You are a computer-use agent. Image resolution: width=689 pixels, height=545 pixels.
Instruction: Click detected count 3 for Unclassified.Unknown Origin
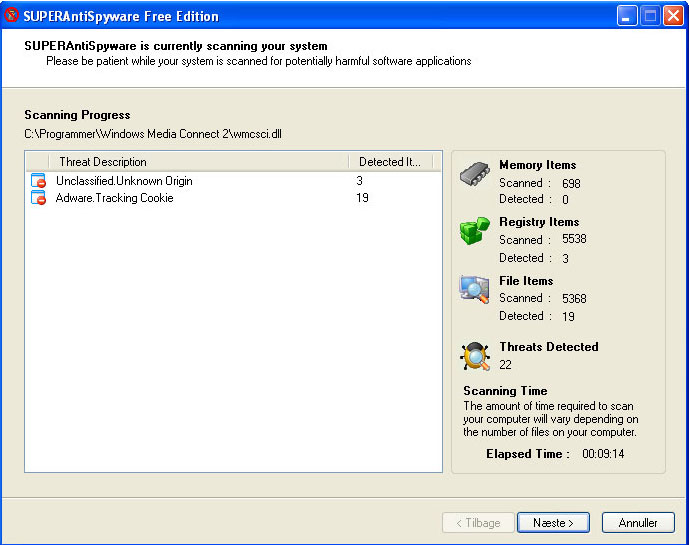pyautogui.click(x=359, y=181)
